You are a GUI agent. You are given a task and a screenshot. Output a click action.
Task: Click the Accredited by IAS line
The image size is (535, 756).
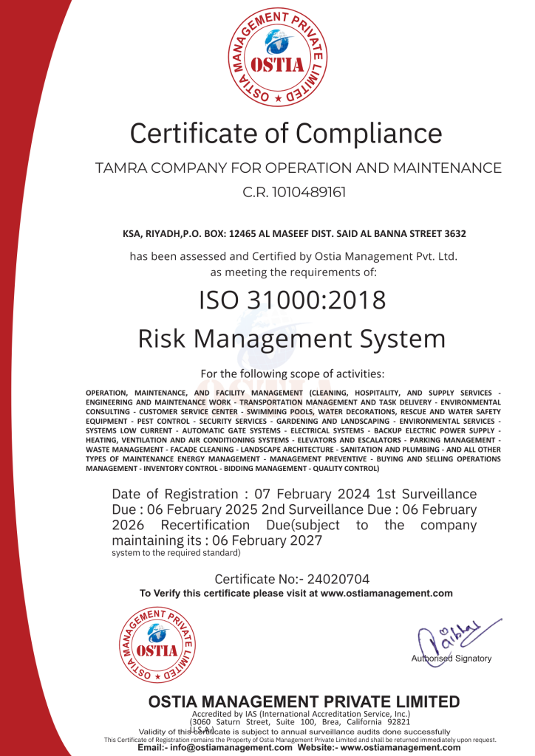pyautogui.click(x=300, y=714)
